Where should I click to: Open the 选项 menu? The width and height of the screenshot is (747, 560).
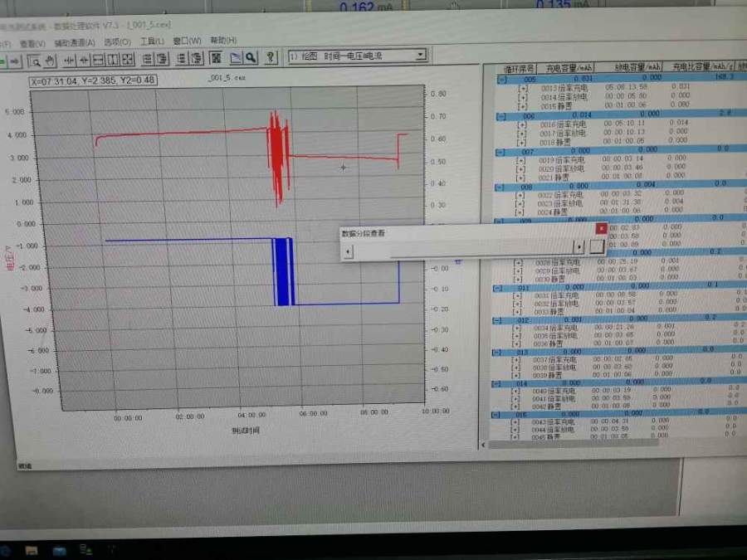tap(117, 41)
